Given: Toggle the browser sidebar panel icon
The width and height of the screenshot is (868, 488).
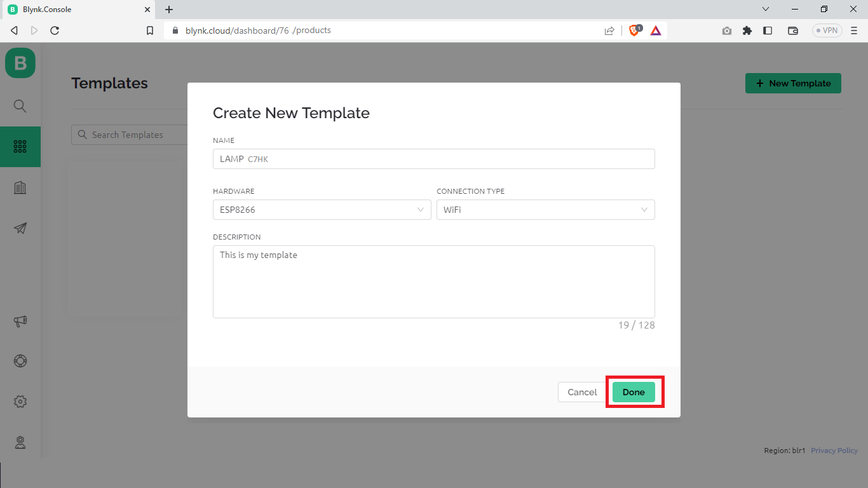Looking at the screenshot, I should point(768,30).
